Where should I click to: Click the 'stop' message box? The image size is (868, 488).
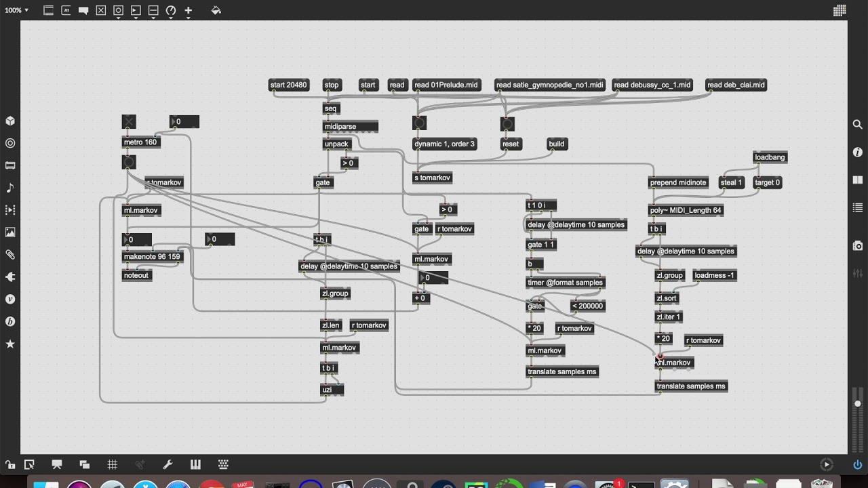point(332,85)
